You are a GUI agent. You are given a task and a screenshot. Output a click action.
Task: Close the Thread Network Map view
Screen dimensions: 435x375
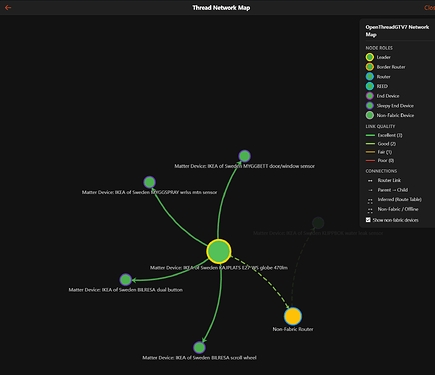(x=429, y=7)
